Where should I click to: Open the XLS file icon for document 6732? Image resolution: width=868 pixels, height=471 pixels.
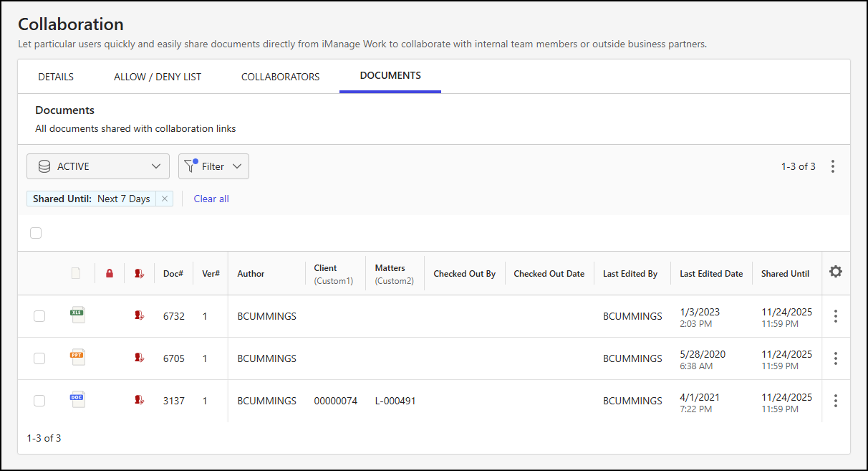pos(77,315)
